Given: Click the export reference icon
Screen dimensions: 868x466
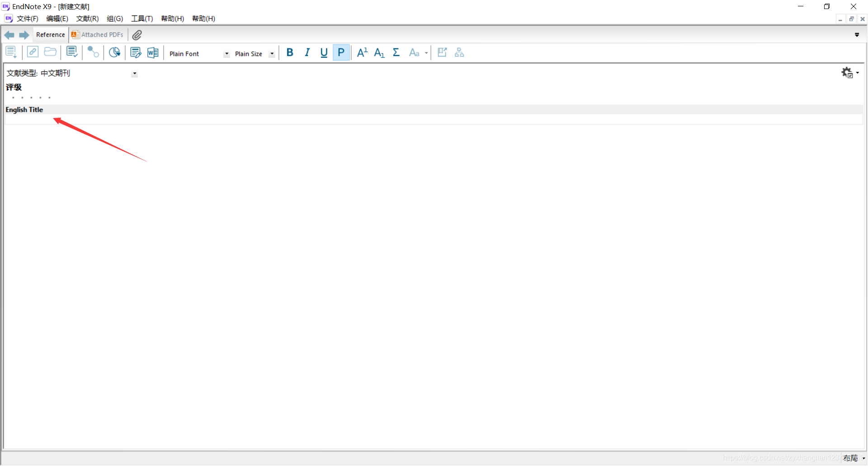Looking at the screenshot, I should pos(442,52).
